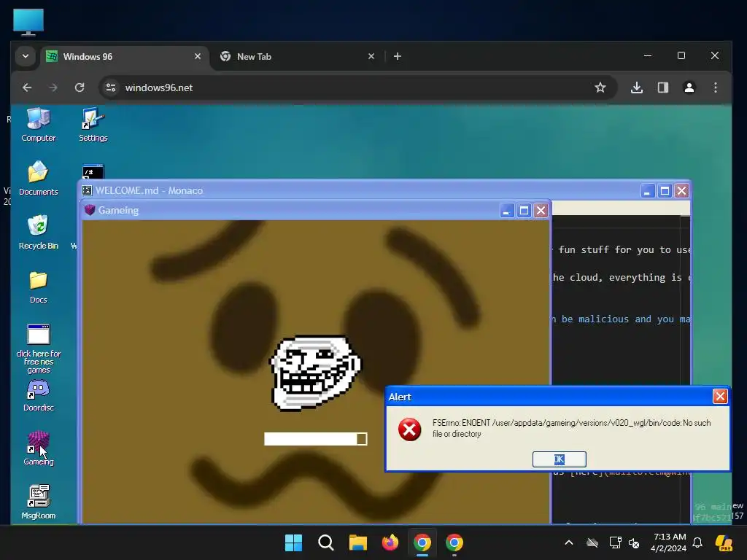Click the Gameing window title bar icon
Screen dimensions: 747x560
tap(90, 210)
